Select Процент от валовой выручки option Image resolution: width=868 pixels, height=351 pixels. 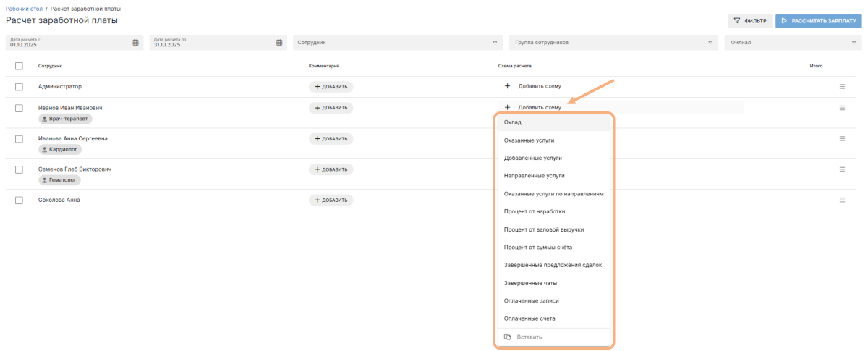point(554,229)
